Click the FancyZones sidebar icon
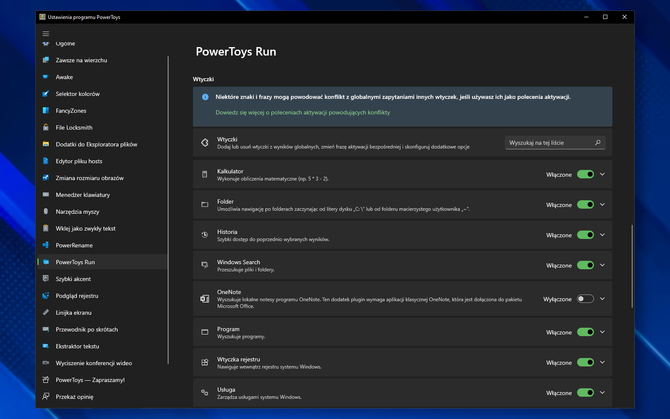670x419 pixels. 46,111
